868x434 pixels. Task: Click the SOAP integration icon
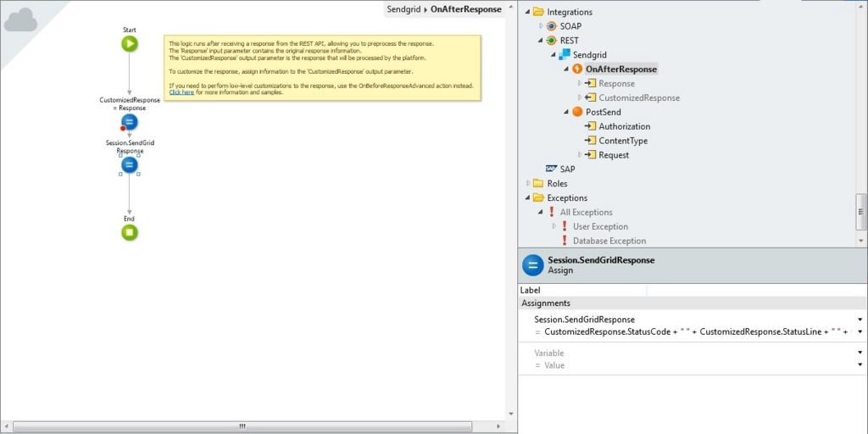click(551, 26)
